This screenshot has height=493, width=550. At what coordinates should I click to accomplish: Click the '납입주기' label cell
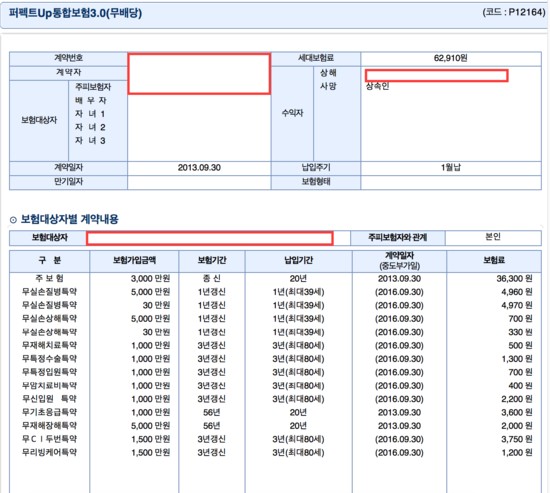pos(316,168)
